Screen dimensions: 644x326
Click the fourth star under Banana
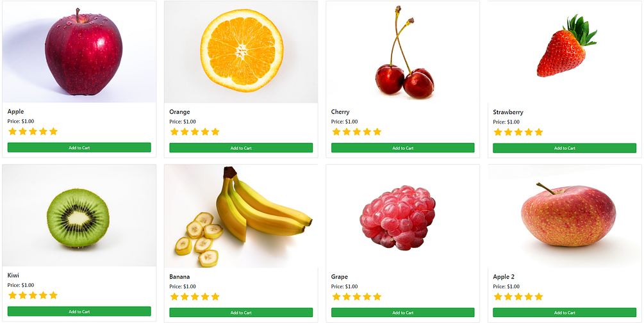pyautogui.click(x=205, y=297)
